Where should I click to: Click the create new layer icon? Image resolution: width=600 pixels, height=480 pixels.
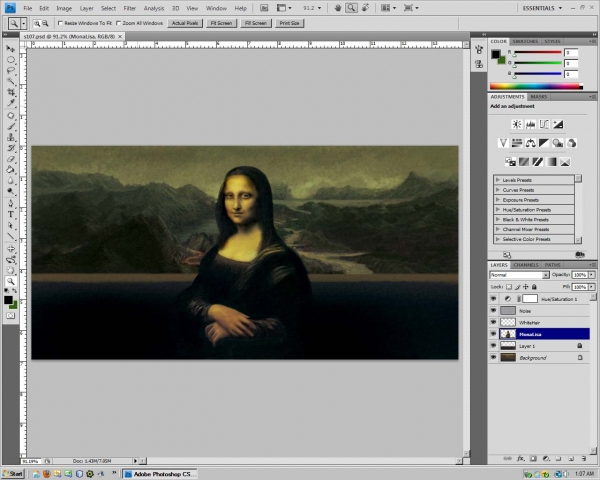[571, 458]
